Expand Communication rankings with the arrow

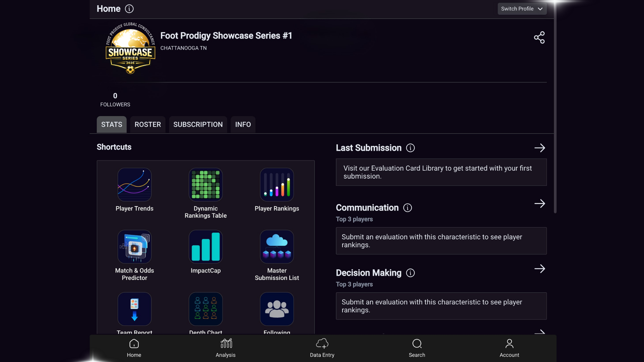(539, 203)
